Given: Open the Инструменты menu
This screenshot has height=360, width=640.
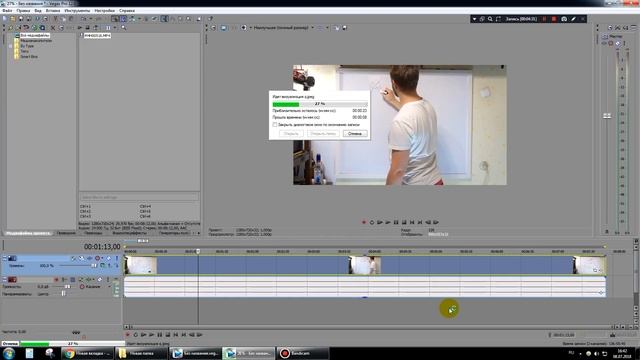Looking at the screenshot, I should point(77,11).
